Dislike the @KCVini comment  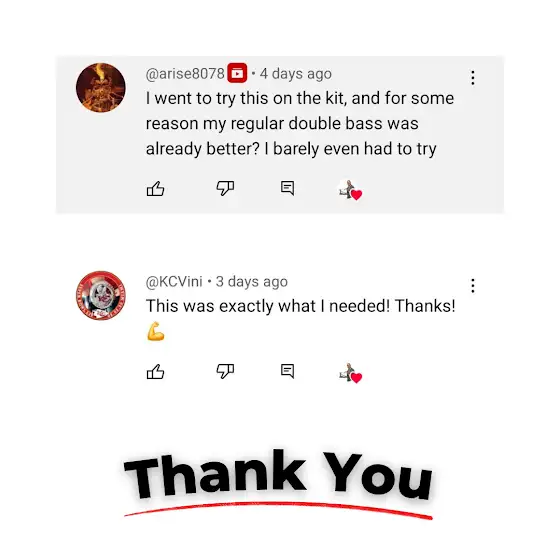[x=225, y=371]
